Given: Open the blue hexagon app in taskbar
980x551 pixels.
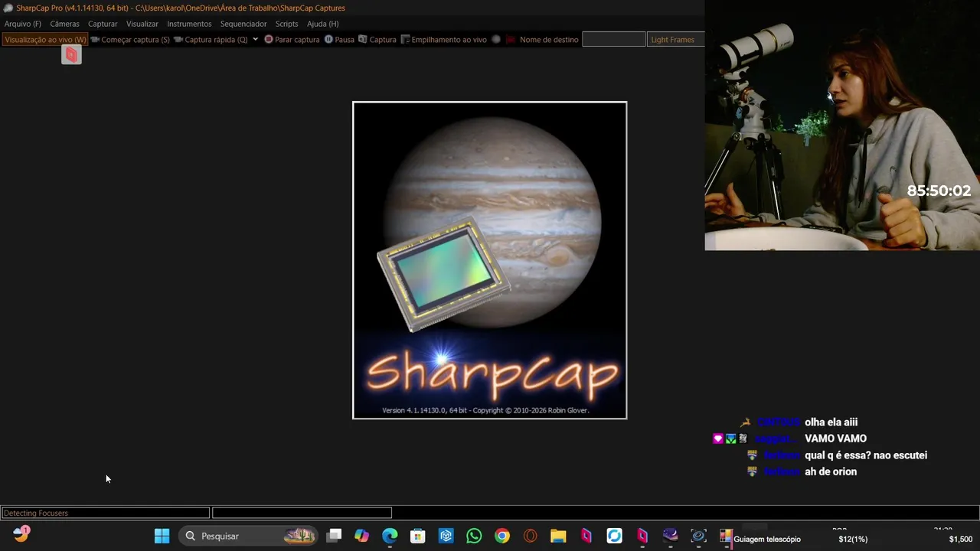Looking at the screenshot, I should click(x=446, y=536).
